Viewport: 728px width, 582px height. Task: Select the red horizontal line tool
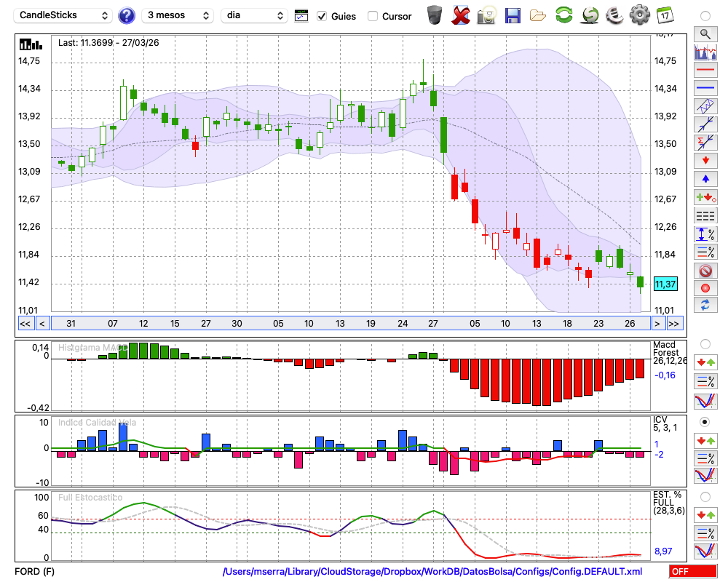tap(705, 71)
